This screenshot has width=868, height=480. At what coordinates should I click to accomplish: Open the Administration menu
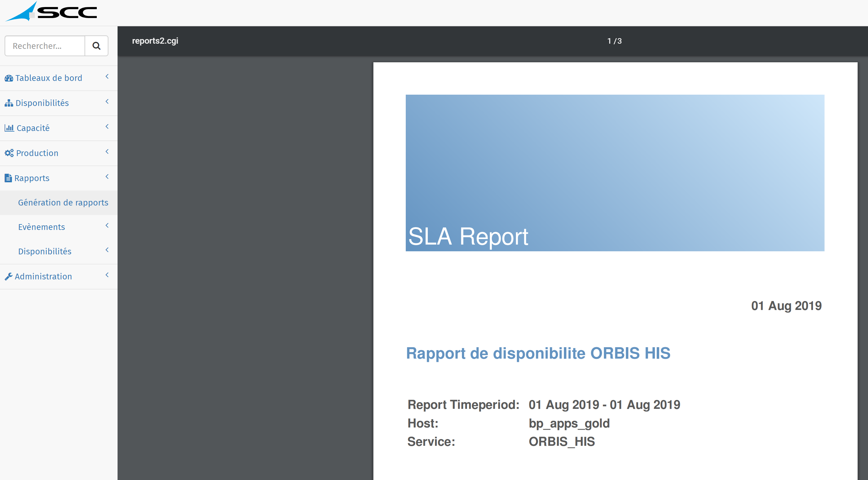coord(43,277)
